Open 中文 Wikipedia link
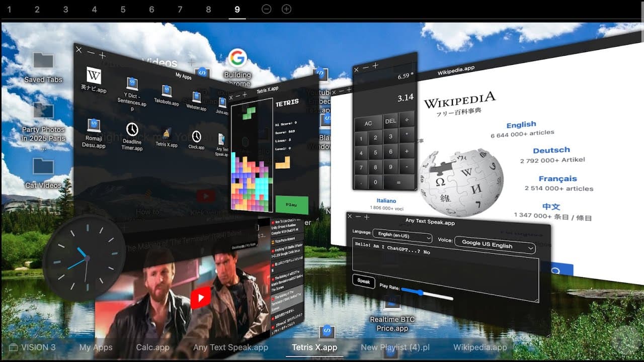The width and height of the screenshot is (644, 362). (x=551, y=207)
